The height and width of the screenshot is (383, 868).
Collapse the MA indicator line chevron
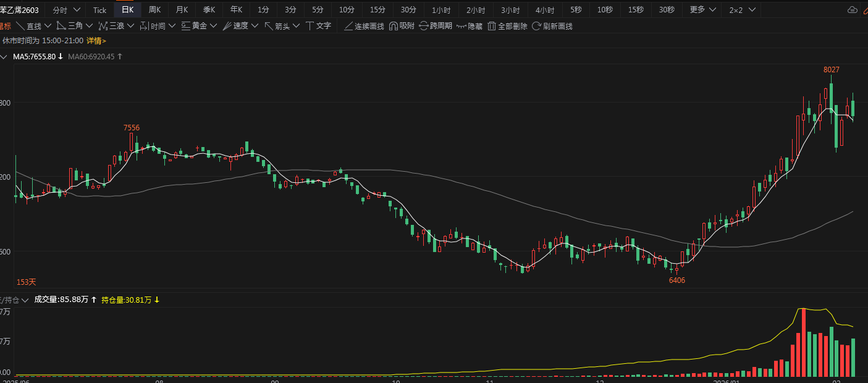[5, 56]
